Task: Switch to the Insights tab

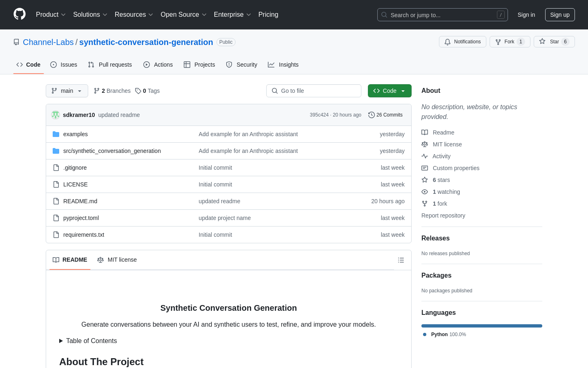Action: (x=283, y=65)
